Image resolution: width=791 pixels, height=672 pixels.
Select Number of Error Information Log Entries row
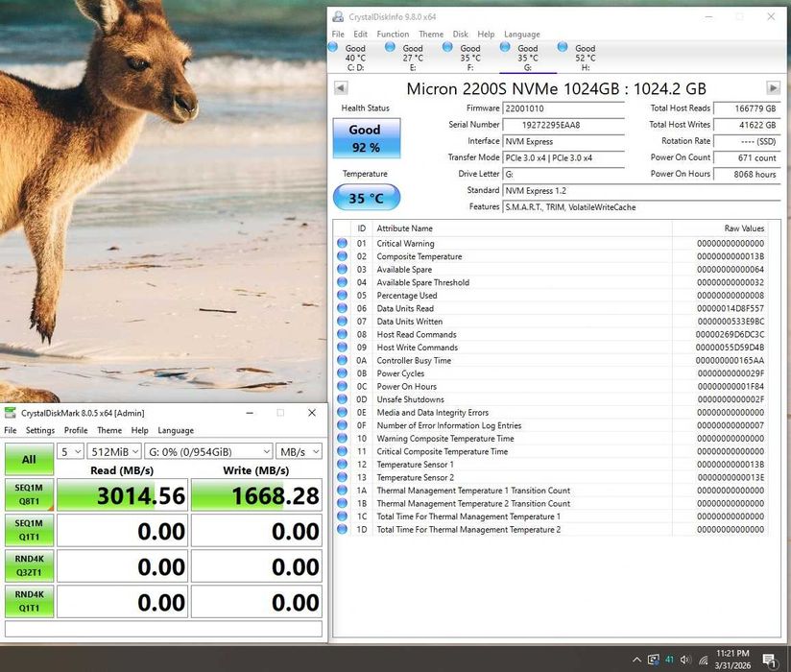pyautogui.click(x=551, y=425)
